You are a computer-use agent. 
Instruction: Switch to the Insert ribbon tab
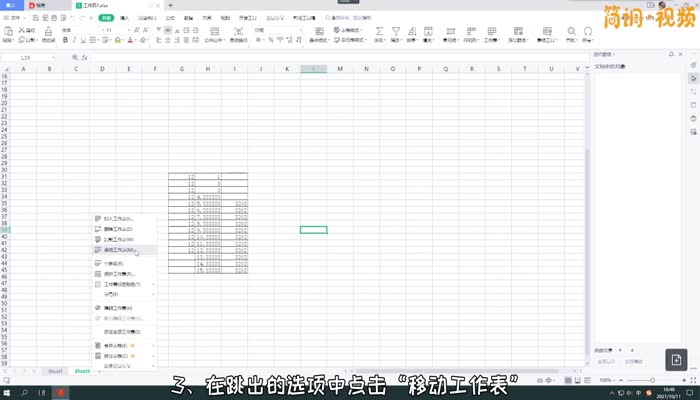tap(125, 18)
